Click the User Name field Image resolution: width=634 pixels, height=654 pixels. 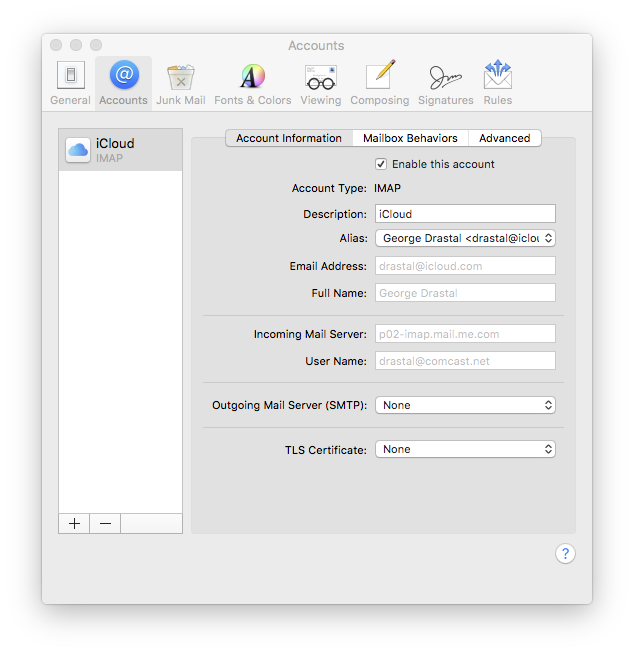pyautogui.click(x=465, y=361)
